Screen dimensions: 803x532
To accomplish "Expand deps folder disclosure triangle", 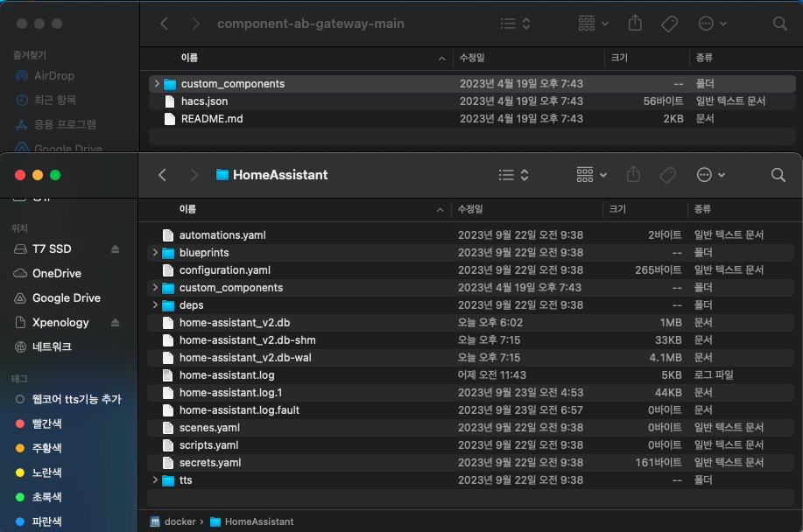I will pyautogui.click(x=155, y=304).
